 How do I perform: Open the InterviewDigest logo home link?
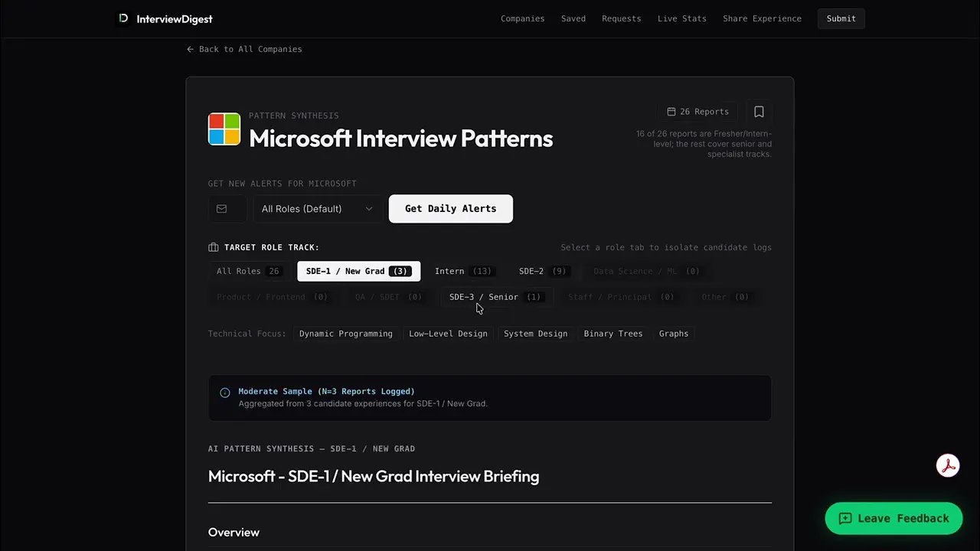tap(165, 18)
